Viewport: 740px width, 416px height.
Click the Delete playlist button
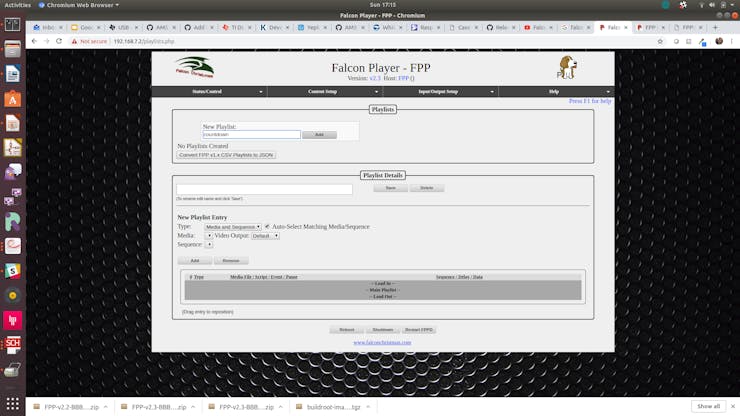[427, 188]
